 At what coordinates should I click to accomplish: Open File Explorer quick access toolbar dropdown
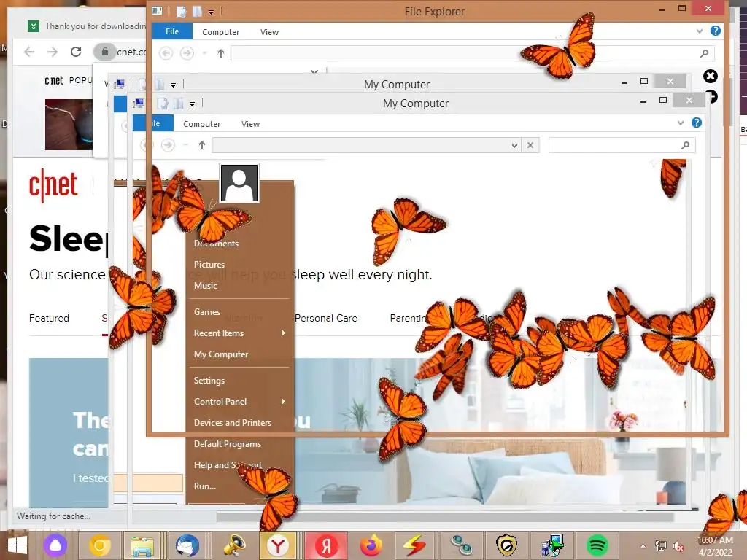click(211, 12)
